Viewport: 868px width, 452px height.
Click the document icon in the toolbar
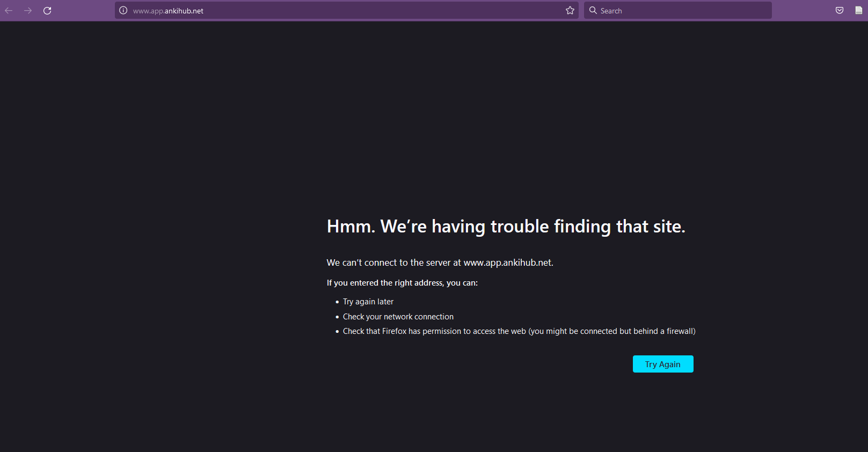click(858, 11)
